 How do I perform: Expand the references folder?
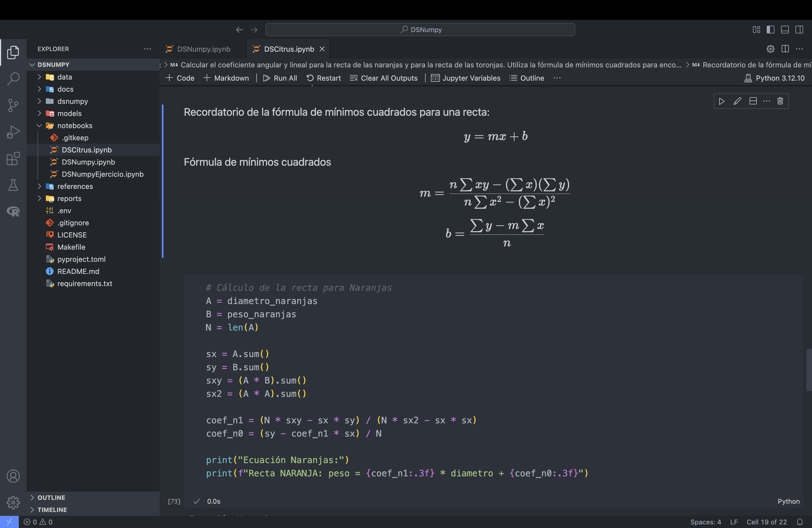coord(93,186)
